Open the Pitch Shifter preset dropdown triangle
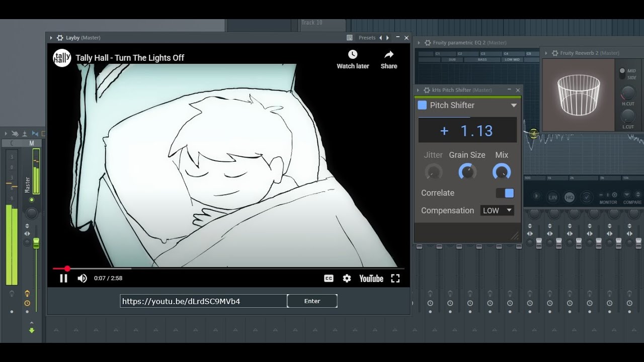The height and width of the screenshot is (362, 644). point(514,106)
